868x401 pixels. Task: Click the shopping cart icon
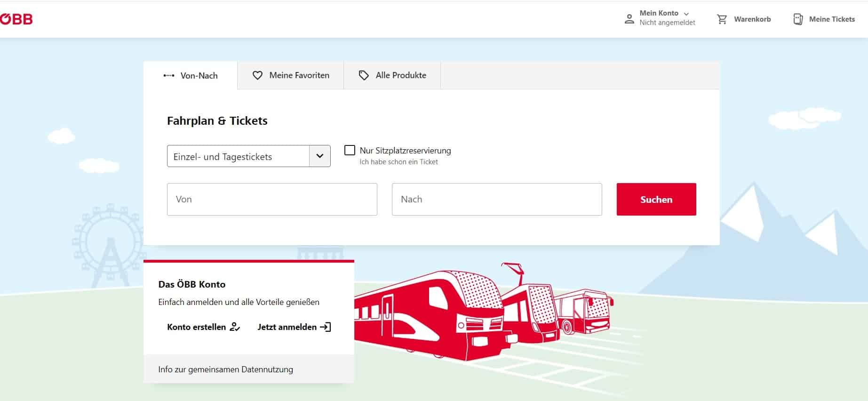pos(722,19)
